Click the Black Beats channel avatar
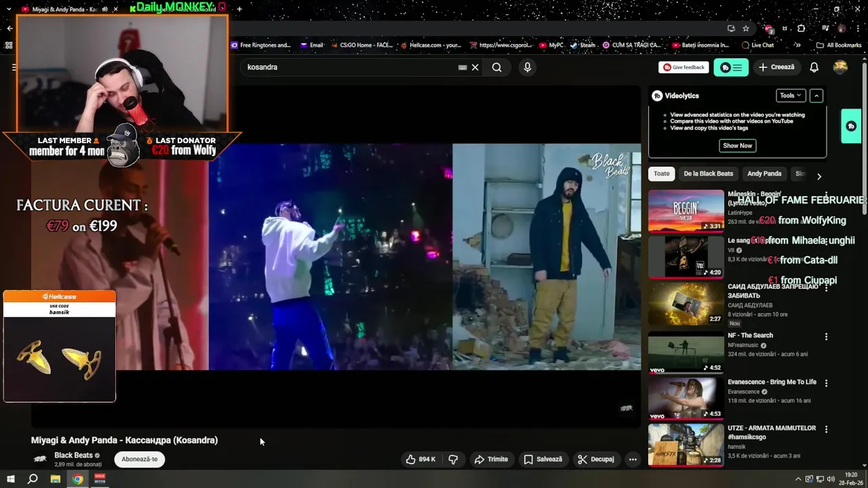This screenshot has width=868, height=488. click(40, 459)
